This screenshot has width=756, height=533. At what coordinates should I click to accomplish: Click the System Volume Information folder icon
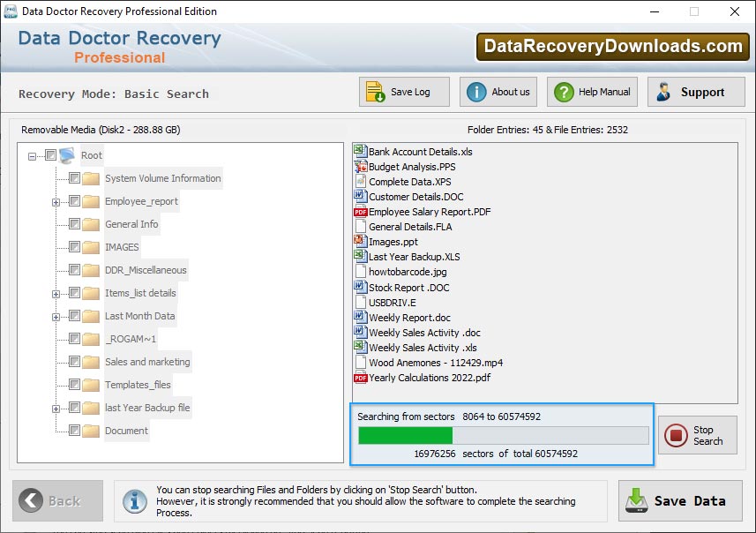click(91, 178)
